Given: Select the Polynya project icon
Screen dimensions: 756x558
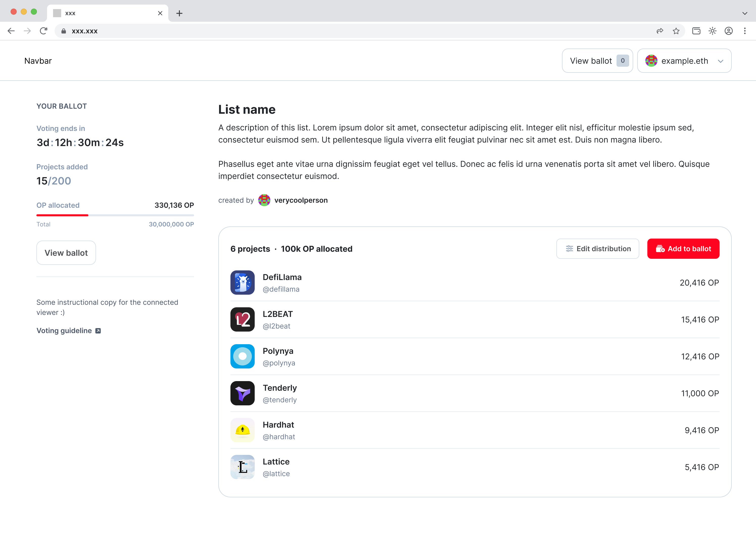Looking at the screenshot, I should [x=242, y=356].
